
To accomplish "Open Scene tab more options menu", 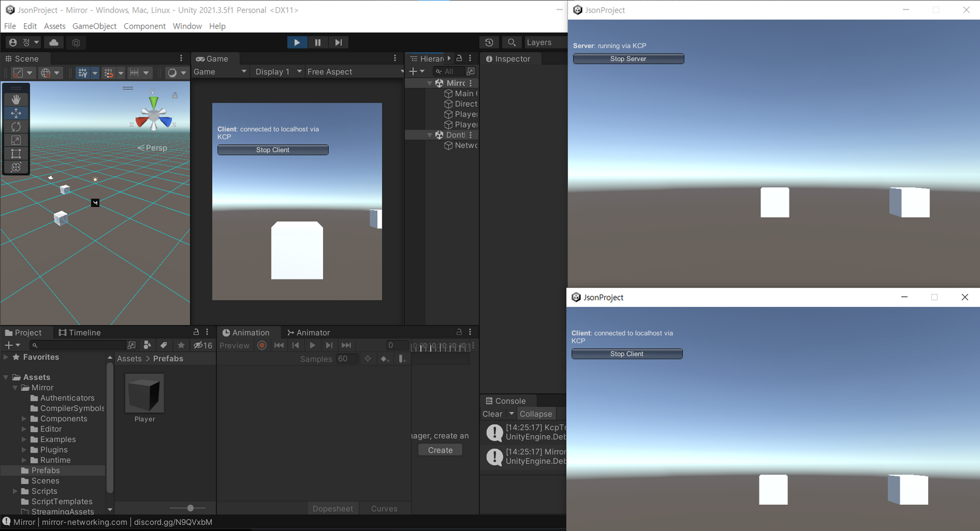I will (181, 58).
